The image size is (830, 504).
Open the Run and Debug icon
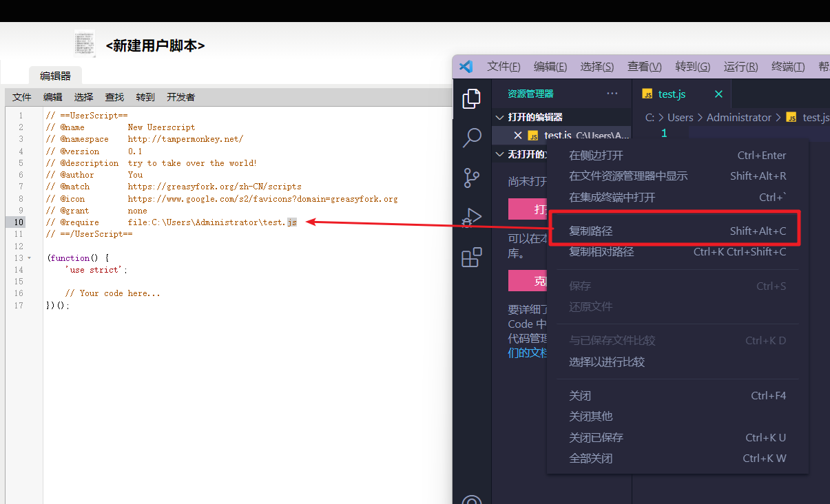(x=471, y=218)
